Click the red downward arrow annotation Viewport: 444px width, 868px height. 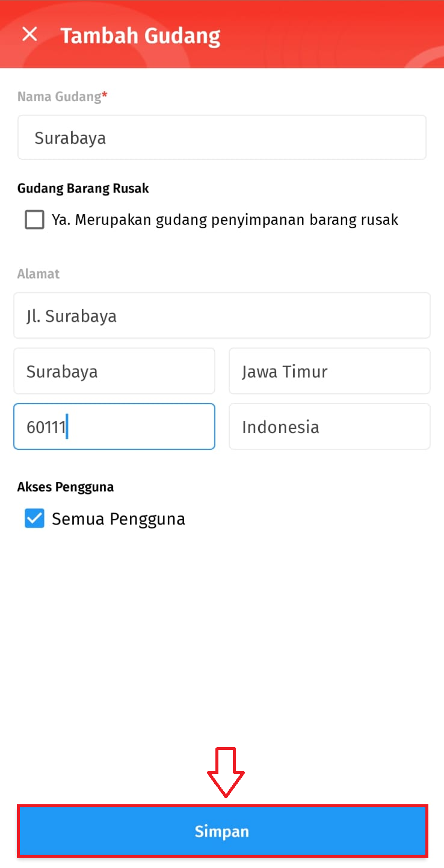click(x=226, y=773)
